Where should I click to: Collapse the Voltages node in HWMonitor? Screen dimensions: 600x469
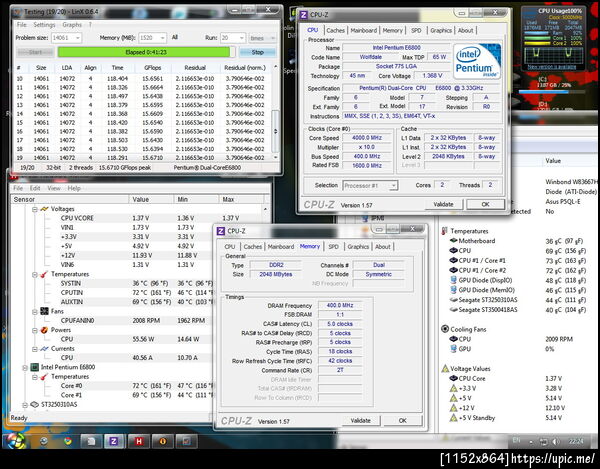[35, 209]
